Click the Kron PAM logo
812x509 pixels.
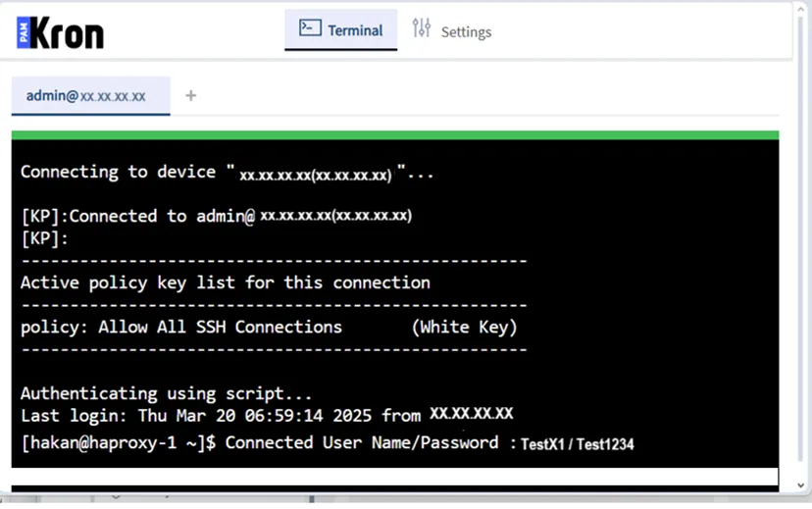pyautogui.click(x=60, y=32)
